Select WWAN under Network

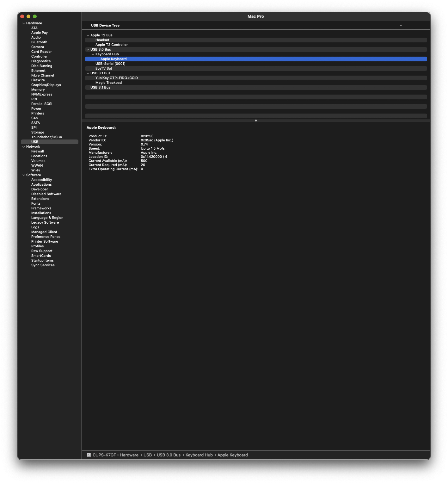pos(37,166)
